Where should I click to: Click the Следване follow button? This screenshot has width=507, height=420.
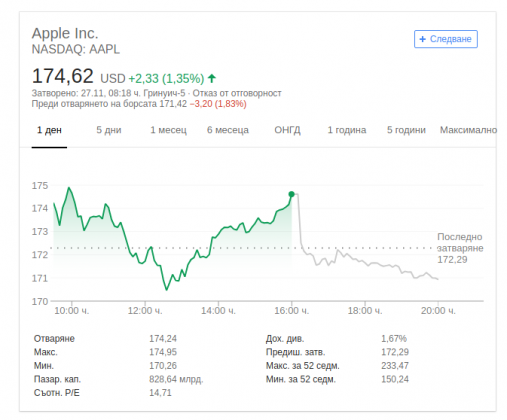pyautogui.click(x=446, y=39)
